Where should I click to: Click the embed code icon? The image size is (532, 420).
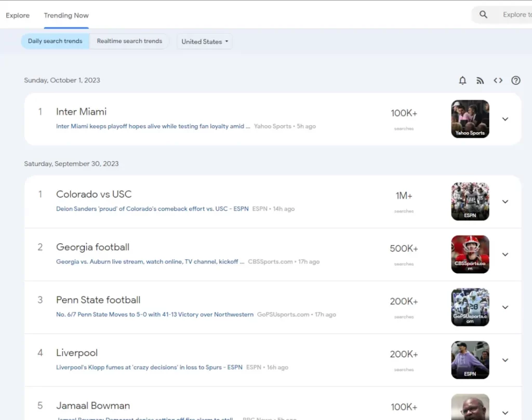click(x=498, y=81)
